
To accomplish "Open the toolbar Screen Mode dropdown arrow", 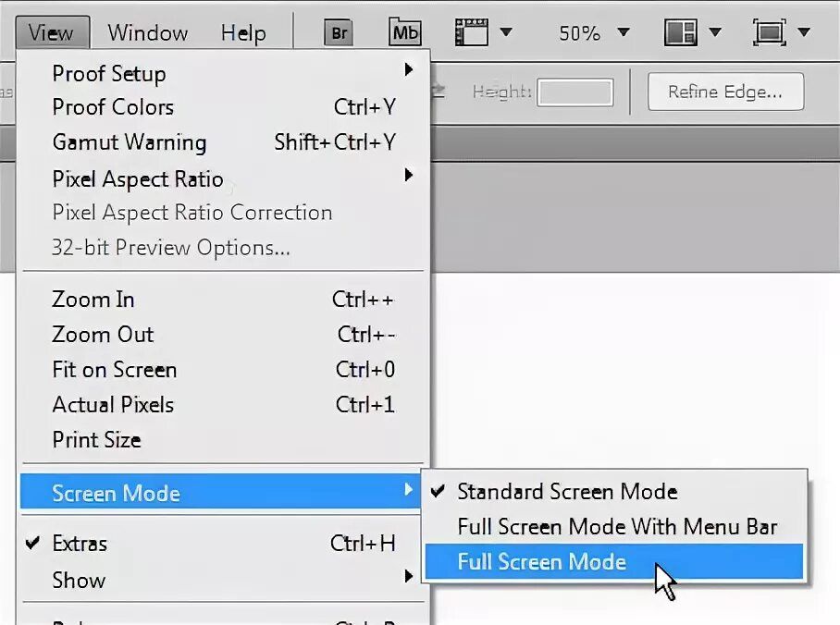I will click(x=804, y=32).
